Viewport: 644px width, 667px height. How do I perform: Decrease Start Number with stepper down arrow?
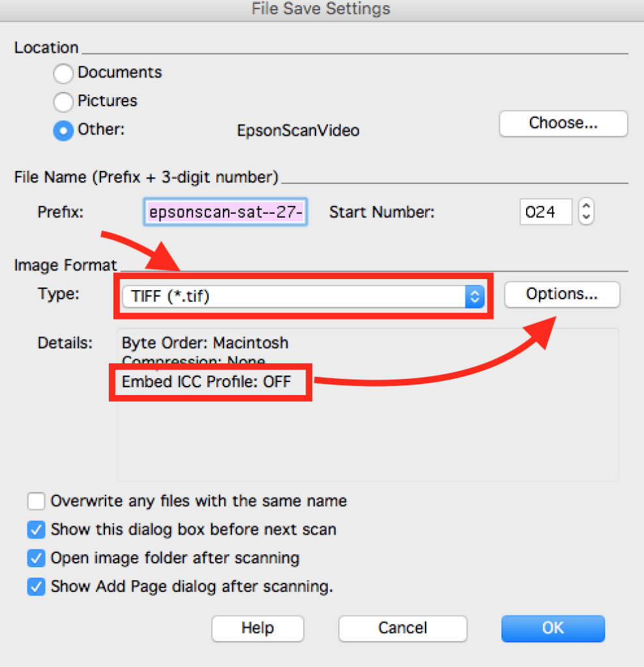coord(586,218)
